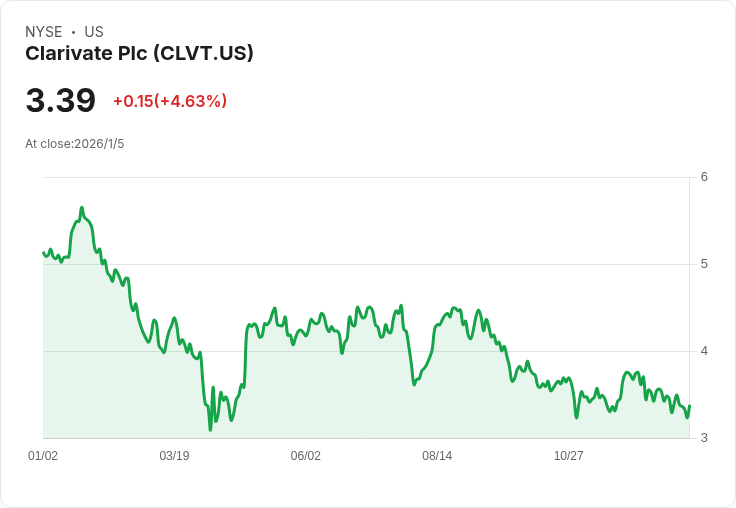Select the 4 value on the price axis
This screenshot has height=508, width=736.
pos(704,351)
